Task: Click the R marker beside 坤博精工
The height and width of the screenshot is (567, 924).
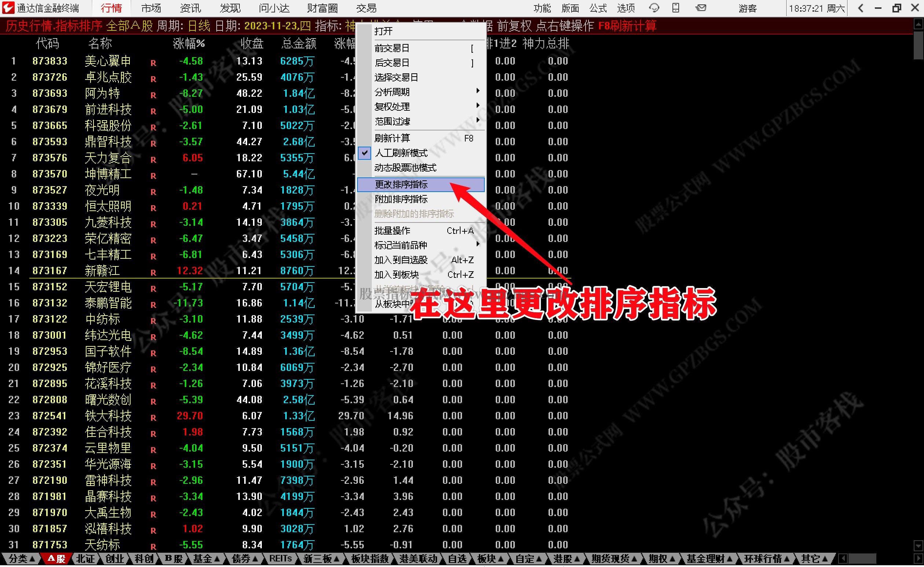Action: pyautogui.click(x=153, y=176)
